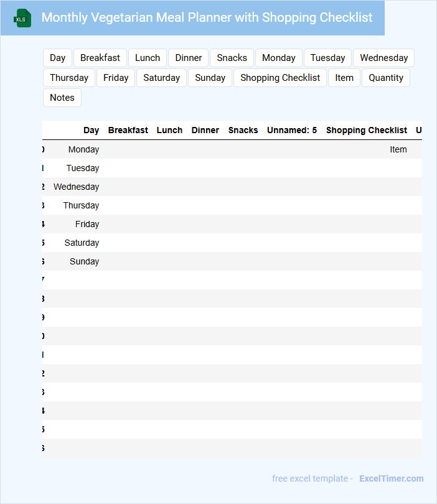
Task: Click the Dinner column header
Action: (205, 130)
